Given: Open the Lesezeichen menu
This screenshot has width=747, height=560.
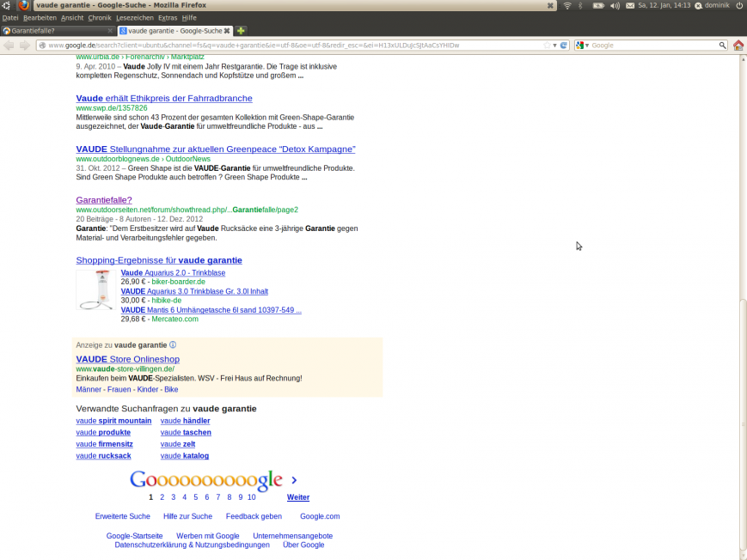Looking at the screenshot, I should [135, 18].
